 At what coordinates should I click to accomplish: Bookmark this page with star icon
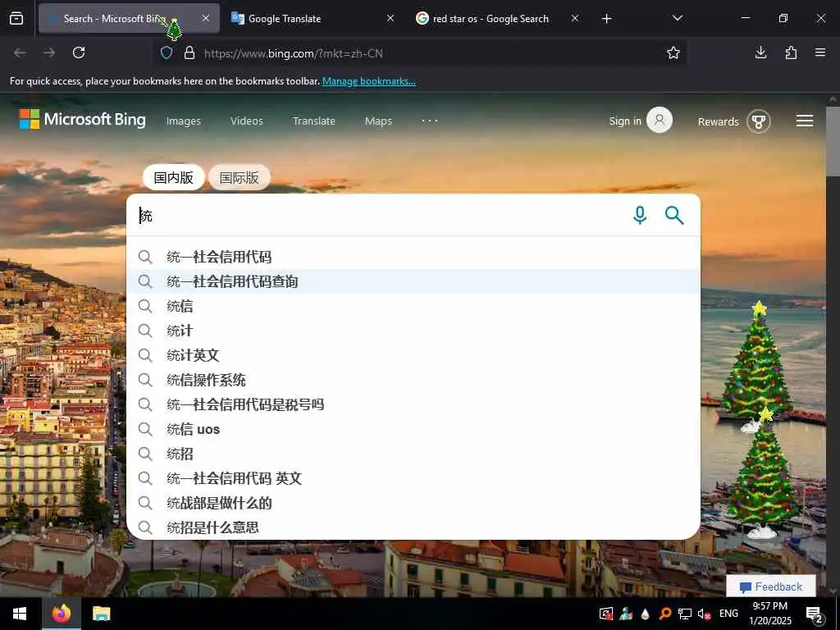click(x=673, y=52)
